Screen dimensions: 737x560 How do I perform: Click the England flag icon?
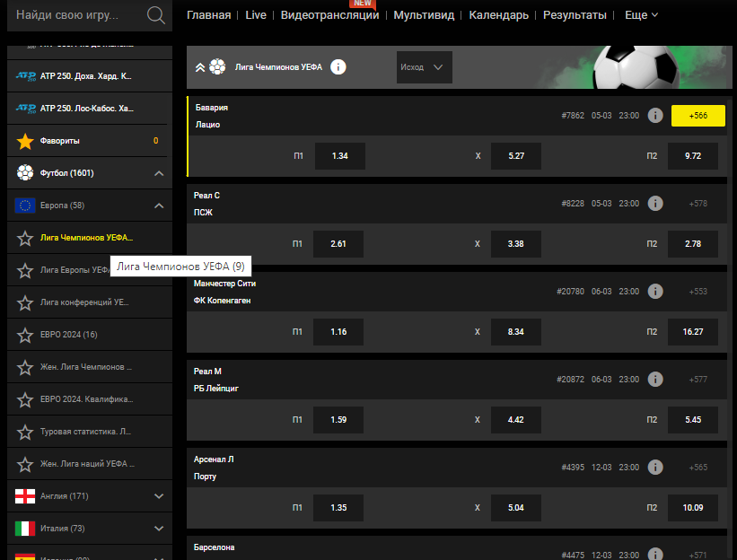25,496
